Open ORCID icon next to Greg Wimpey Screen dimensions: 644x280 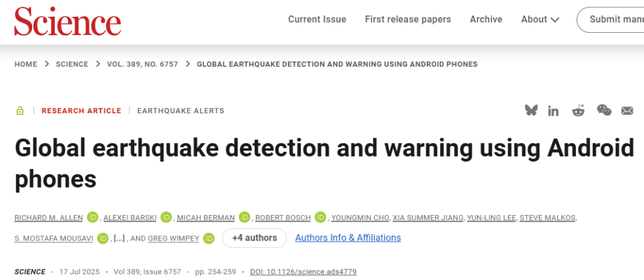pyautogui.click(x=209, y=238)
